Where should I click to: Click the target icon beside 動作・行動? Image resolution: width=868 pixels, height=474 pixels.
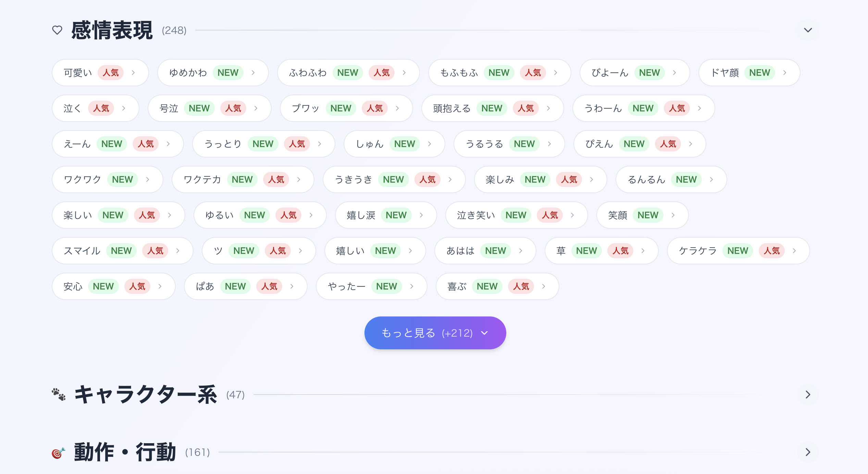58,452
